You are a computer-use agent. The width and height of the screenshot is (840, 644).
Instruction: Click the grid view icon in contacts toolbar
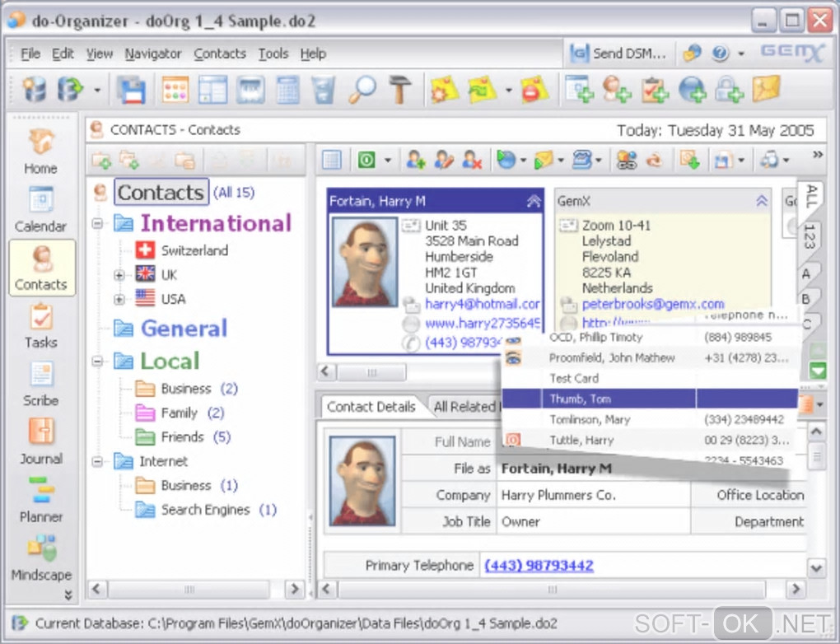tap(332, 160)
